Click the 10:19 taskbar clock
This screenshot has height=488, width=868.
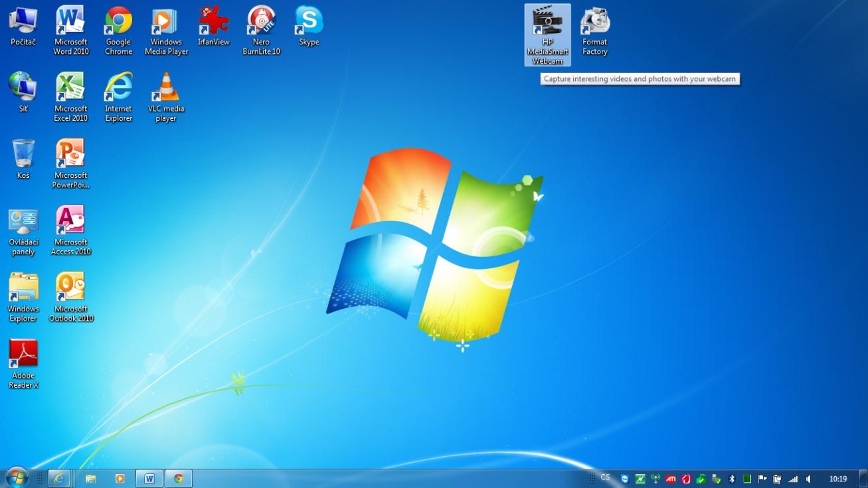838,479
